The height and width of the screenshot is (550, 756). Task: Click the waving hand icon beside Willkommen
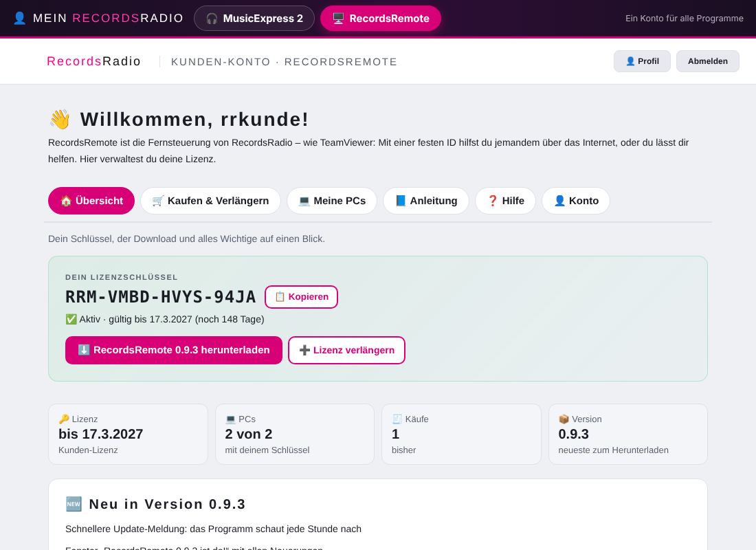[60, 119]
